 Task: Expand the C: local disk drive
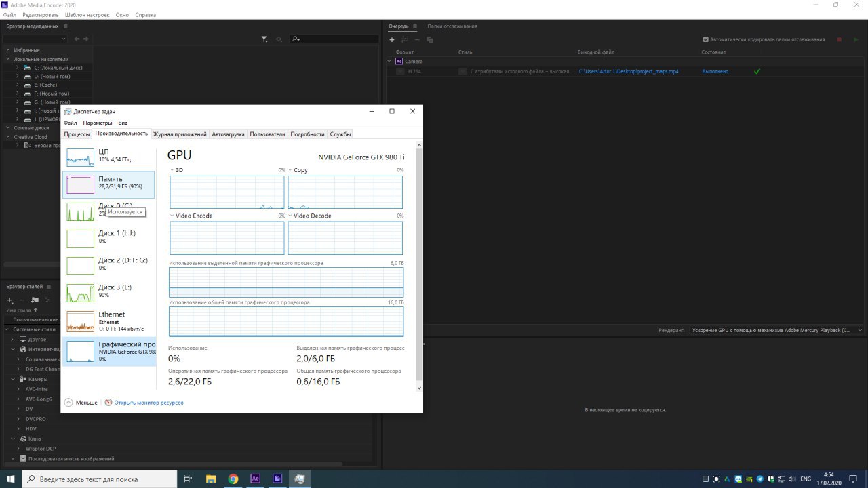(18, 68)
